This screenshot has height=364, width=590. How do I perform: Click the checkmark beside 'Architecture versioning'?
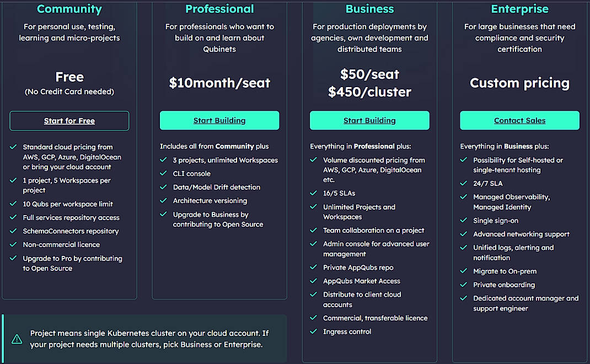(163, 201)
